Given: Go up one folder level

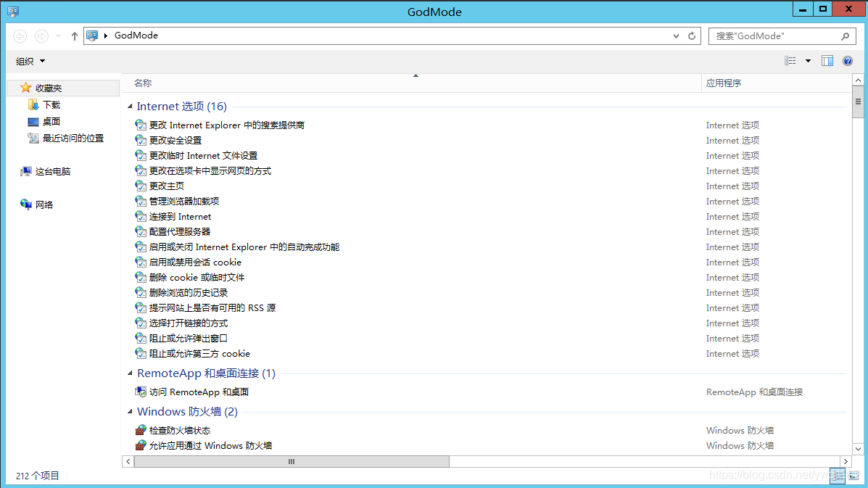Looking at the screenshot, I should (x=74, y=36).
